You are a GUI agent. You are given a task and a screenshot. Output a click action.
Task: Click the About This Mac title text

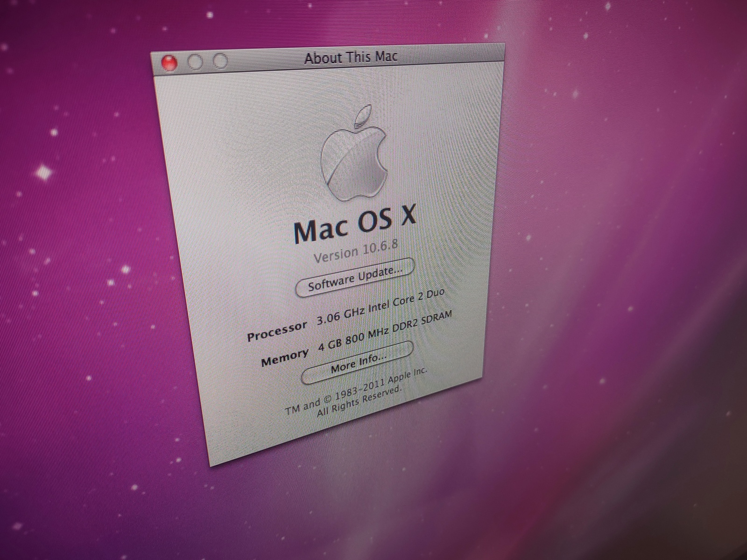[351, 57]
